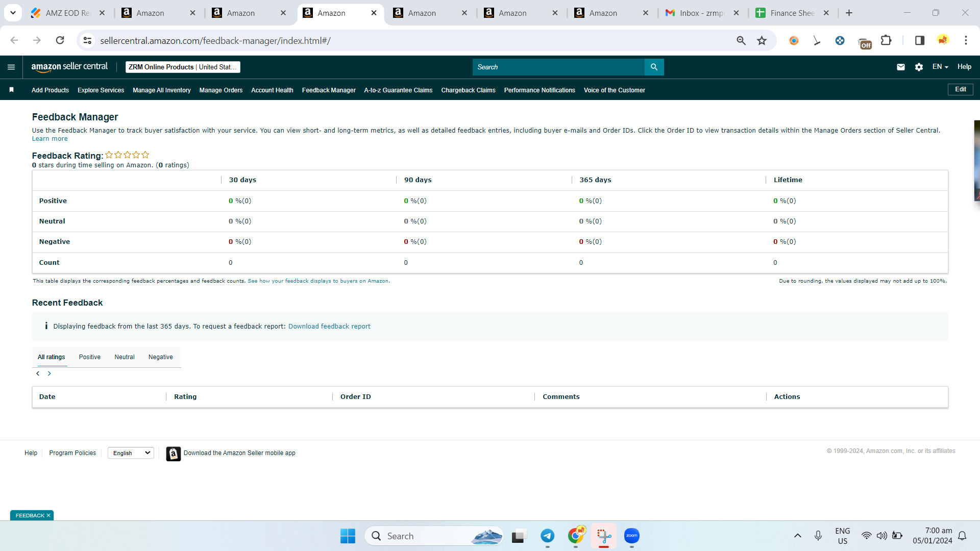Open the Windows Start menu

348,536
